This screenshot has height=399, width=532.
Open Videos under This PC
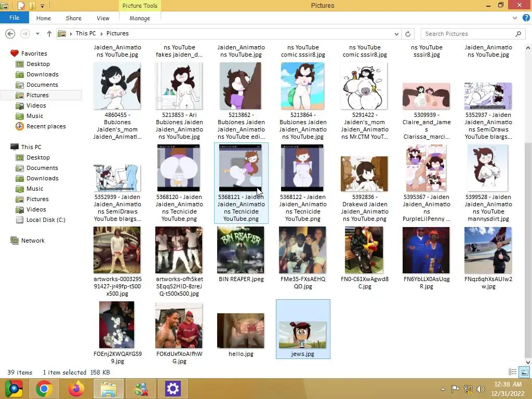pyautogui.click(x=36, y=209)
